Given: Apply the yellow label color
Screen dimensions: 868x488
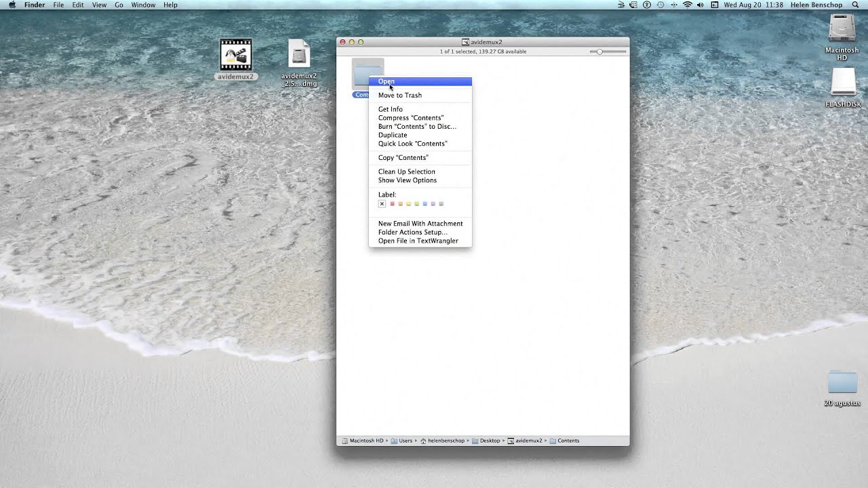Looking at the screenshot, I should coord(408,204).
